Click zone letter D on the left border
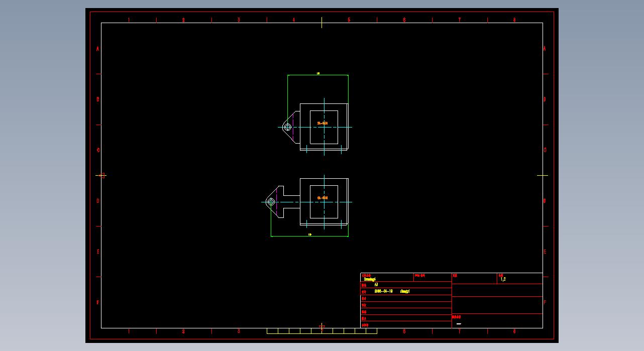The height and width of the screenshot is (351, 644). tap(98, 201)
